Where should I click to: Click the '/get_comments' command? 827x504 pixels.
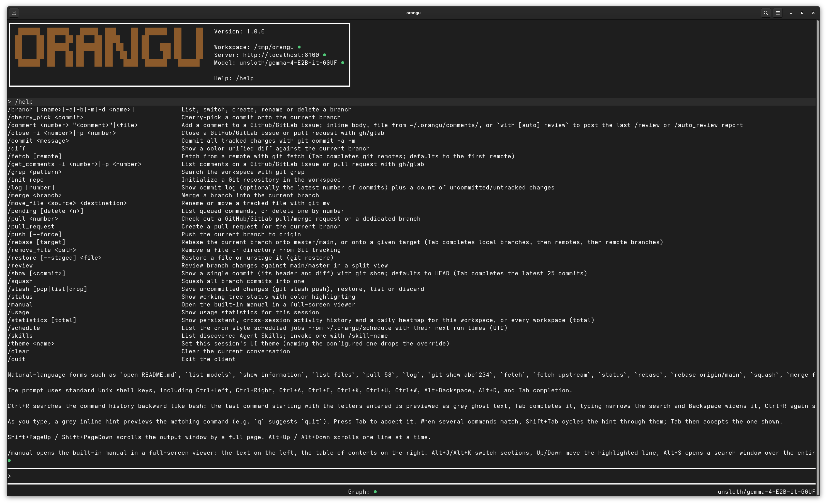click(74, 164)
